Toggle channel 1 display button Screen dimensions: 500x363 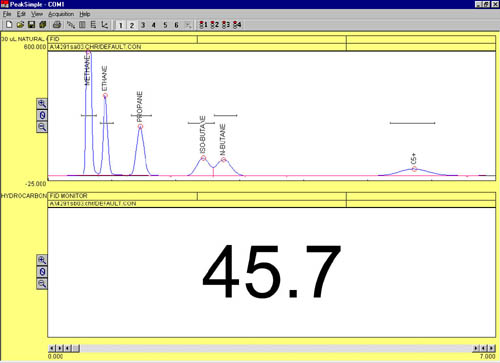121,25
